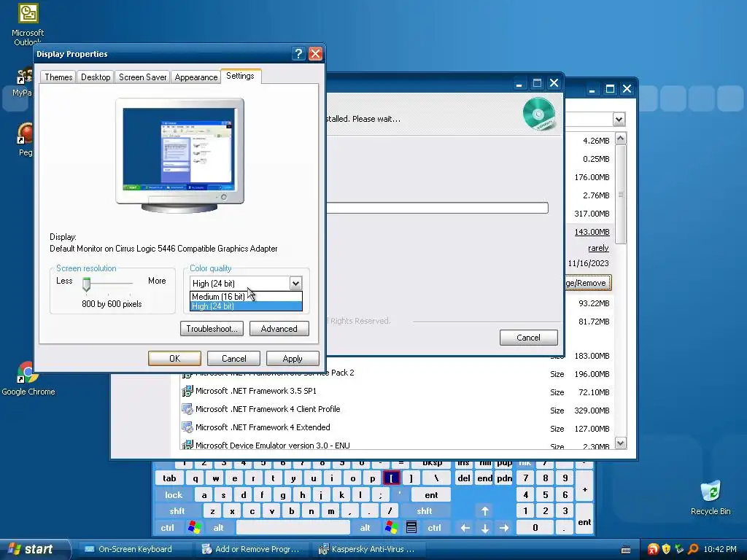
Task: Select the Microsoft Device Emulator program icon
Action: (187, 445)
